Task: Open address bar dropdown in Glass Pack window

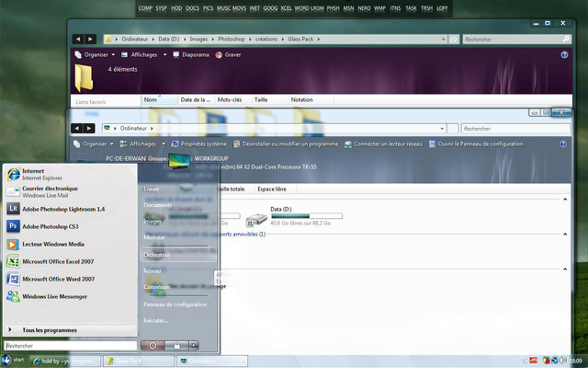Action: pyautogui.click(x=443, y=40)
